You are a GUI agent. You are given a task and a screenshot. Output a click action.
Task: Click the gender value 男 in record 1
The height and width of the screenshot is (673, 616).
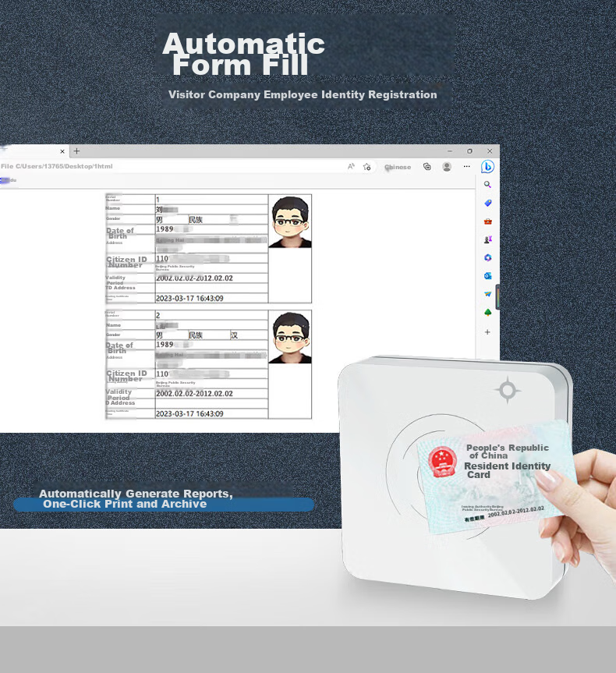pyautogui.click(x=160, y=220)
